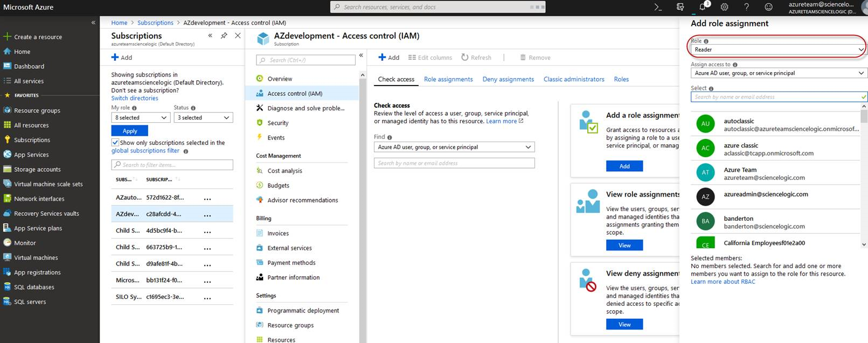Expand the Status '3 selected' dropdown

(203, 117)
